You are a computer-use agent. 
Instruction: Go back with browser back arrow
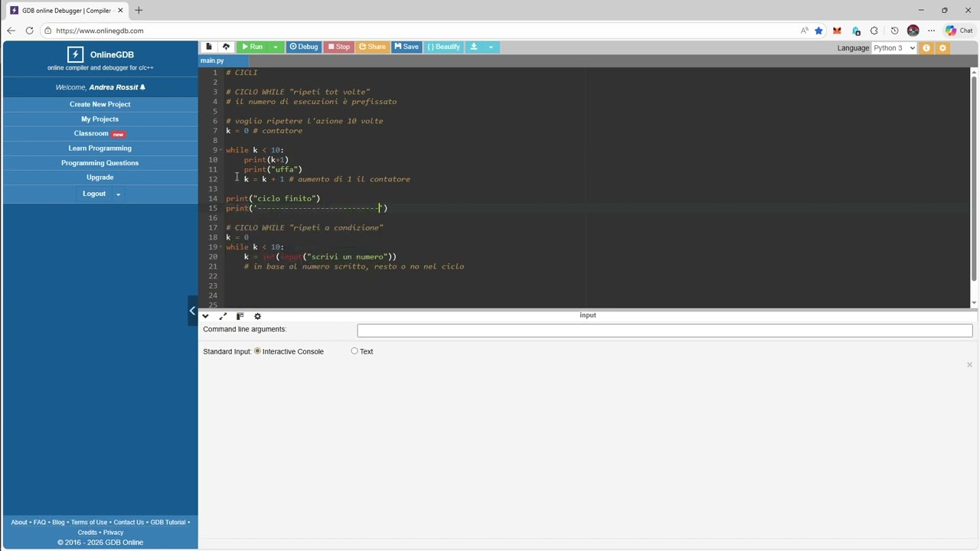11,31
